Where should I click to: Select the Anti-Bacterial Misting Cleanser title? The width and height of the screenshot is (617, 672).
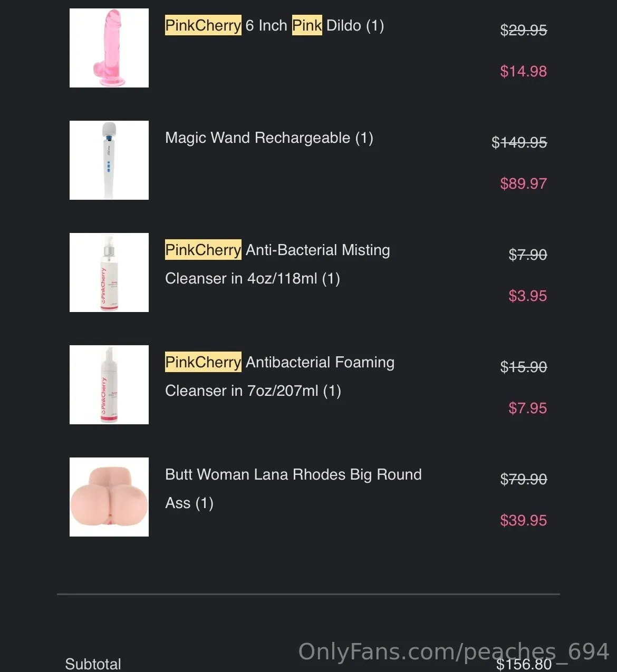pyautogui.click(x=277, y=264)
